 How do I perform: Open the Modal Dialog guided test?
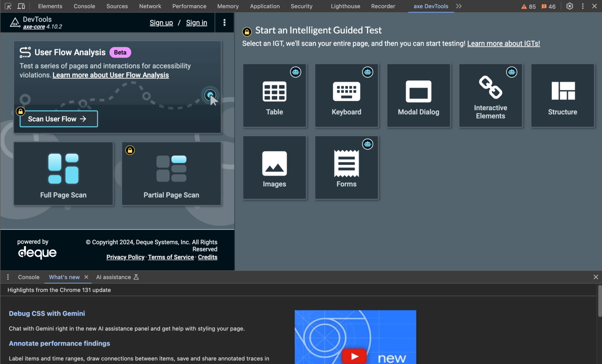click(x=418, y=96)
